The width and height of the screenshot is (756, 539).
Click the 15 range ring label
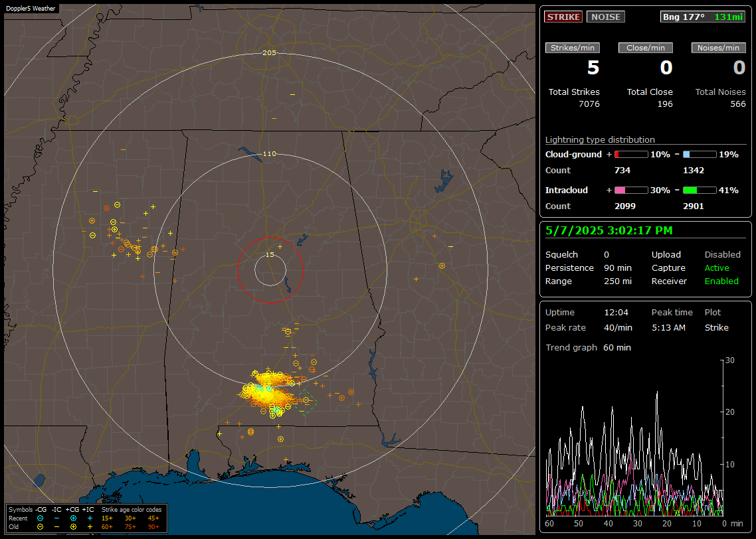coord(270,255)
